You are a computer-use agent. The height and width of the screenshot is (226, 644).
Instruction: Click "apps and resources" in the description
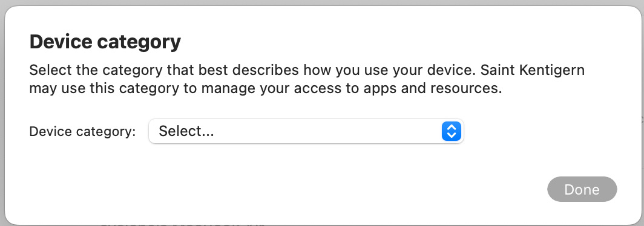pyautogui.click(x=433, y=89)
